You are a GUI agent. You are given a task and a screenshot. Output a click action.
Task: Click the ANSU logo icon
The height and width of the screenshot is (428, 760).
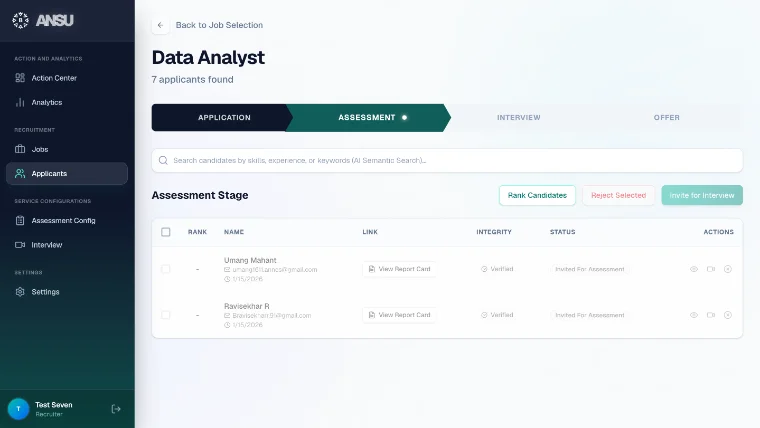(20, 20)
